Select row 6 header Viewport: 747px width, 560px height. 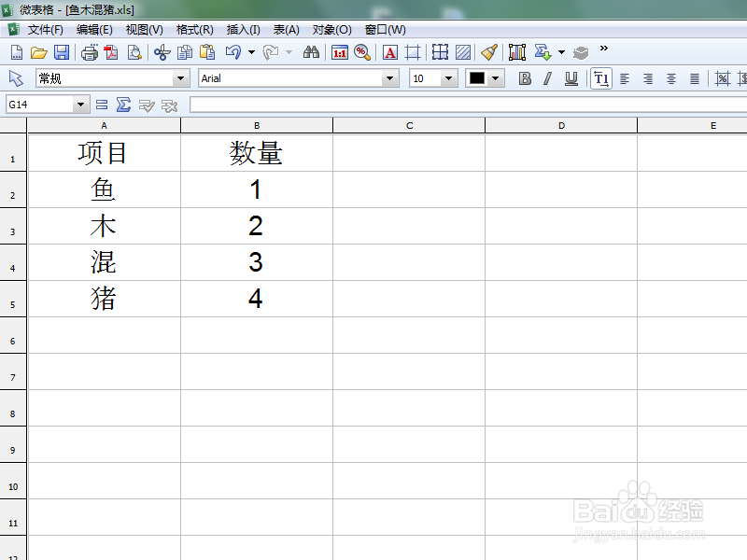click(x=13, y=335)
